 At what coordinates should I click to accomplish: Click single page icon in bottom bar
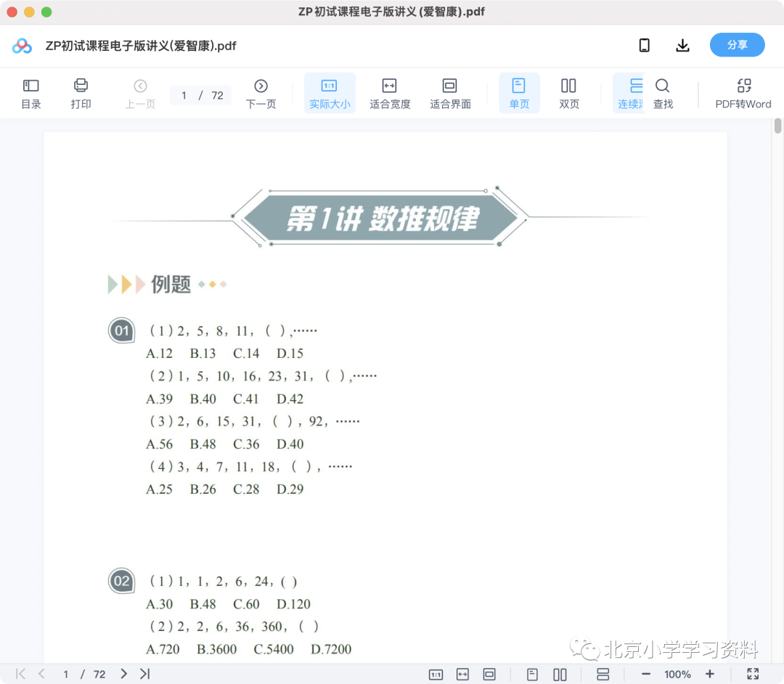pos(533,675)
